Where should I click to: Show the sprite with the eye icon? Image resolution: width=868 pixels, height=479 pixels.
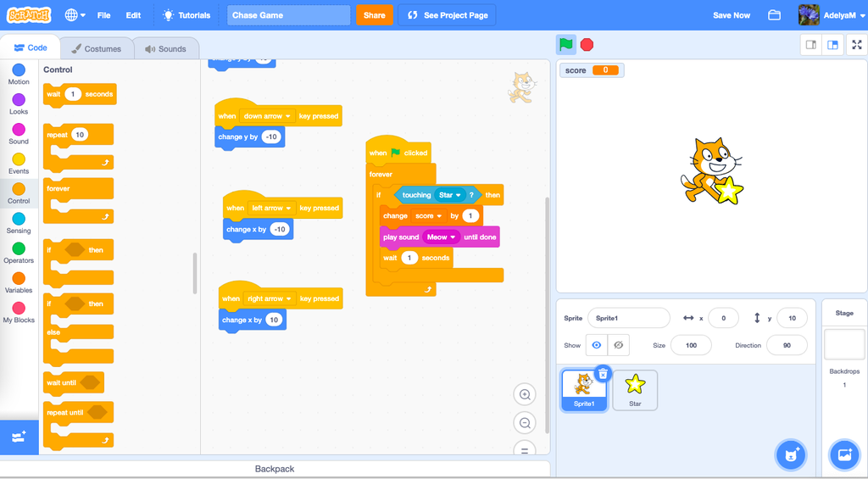pyautogui.click(x=597, y=345)
